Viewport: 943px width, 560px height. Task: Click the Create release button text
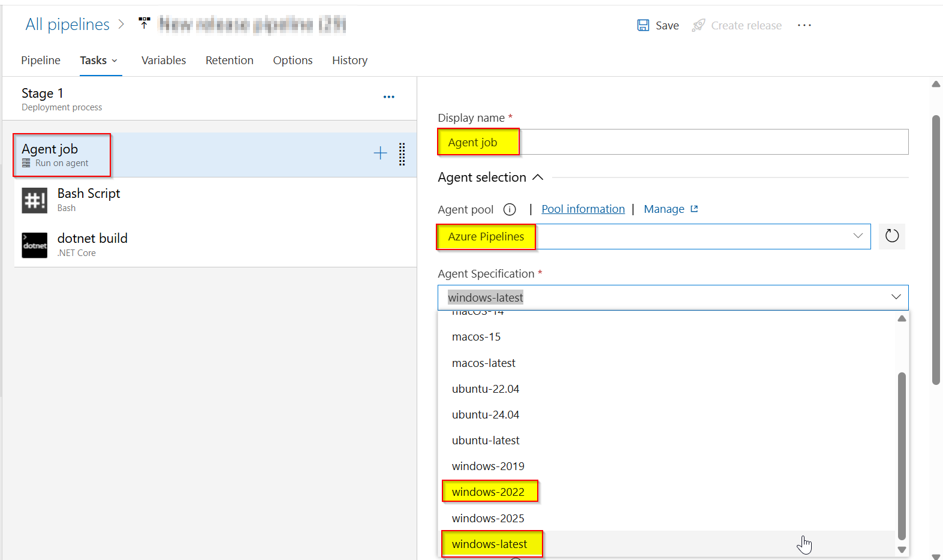746,25
